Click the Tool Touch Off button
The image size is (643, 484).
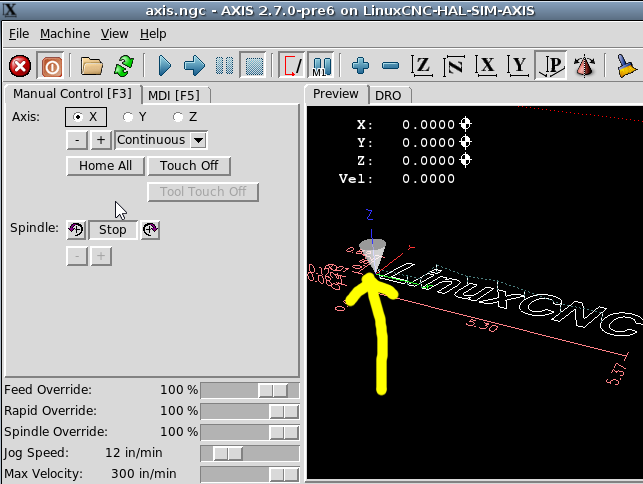pyautogui.click(x=203, y=192)
